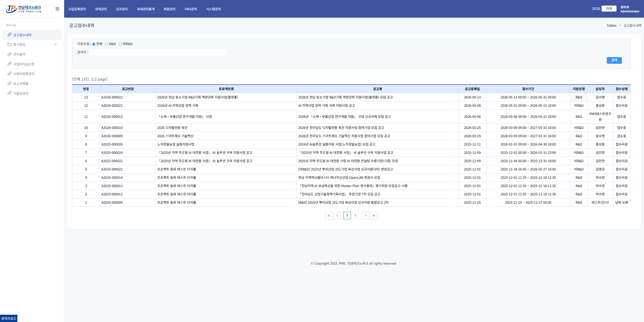The width and height of the screenshot is (644, 322).
Task: Go to first page double-arrow icon
Action: click(329, 216)
